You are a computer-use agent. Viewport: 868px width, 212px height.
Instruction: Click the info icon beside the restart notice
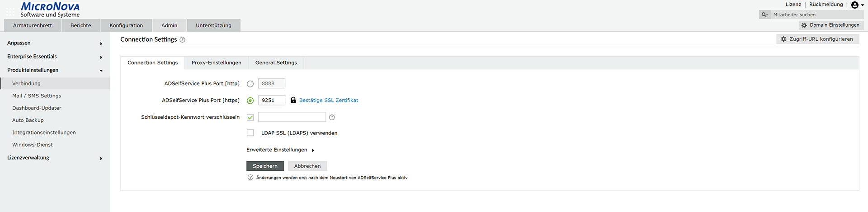point(250,178)
